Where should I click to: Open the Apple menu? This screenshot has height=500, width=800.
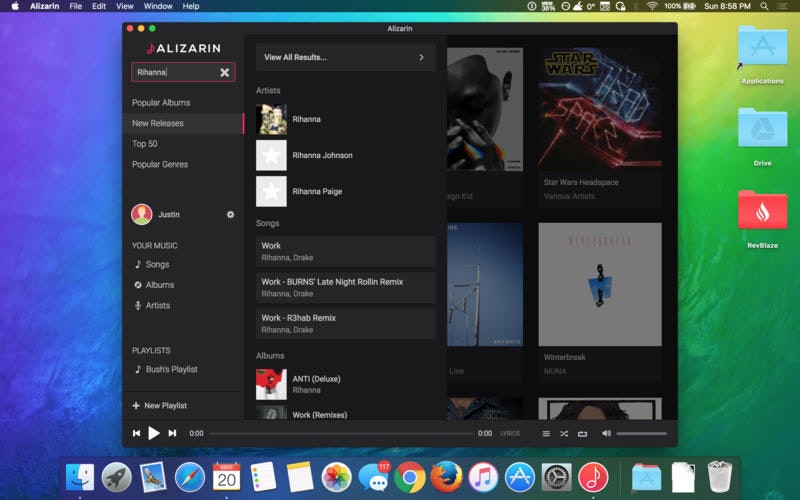click(15, 6)
